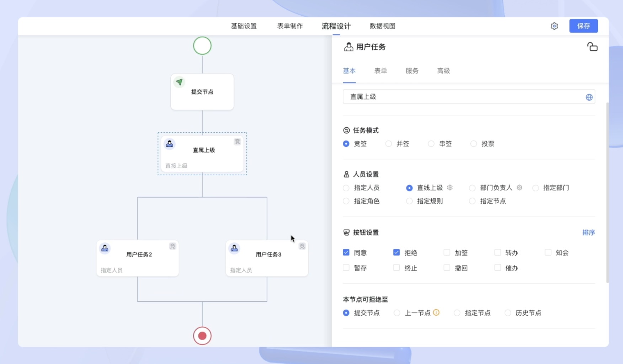
Task: Choose 部门负责人 personnel option
Action: coord(472,188)
